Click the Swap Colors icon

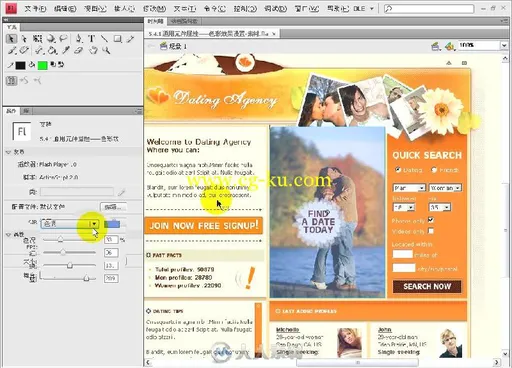[61, 65]
